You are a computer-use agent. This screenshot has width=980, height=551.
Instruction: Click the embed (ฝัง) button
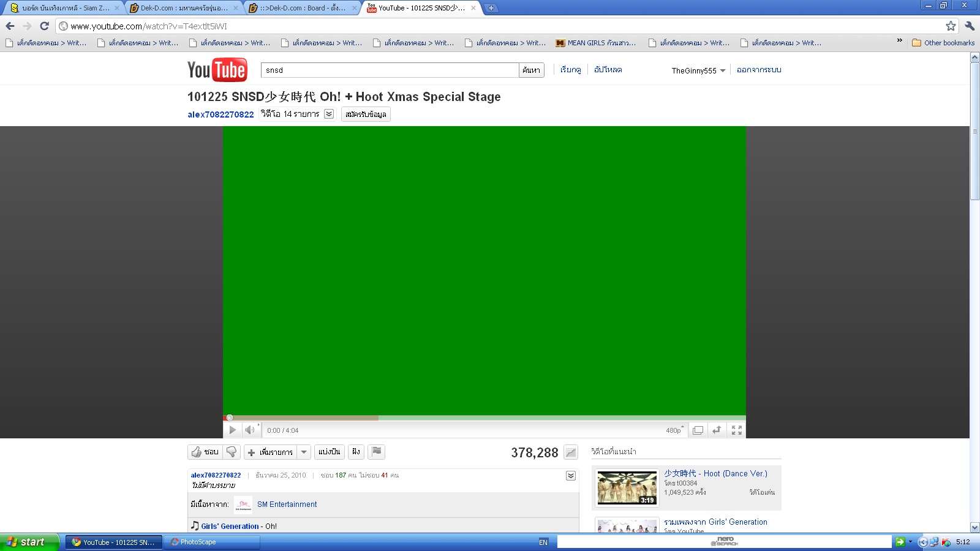pyautogui.click(x=356, y=452)
